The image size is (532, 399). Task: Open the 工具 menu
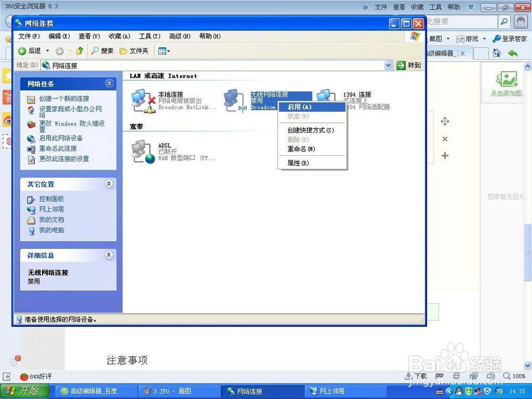coord(149,36)
